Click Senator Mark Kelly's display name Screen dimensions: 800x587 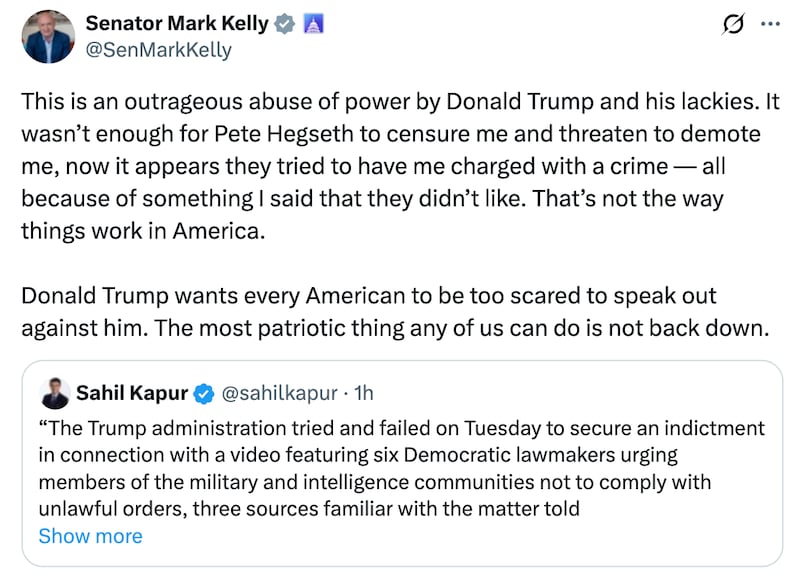coord(175,22)
